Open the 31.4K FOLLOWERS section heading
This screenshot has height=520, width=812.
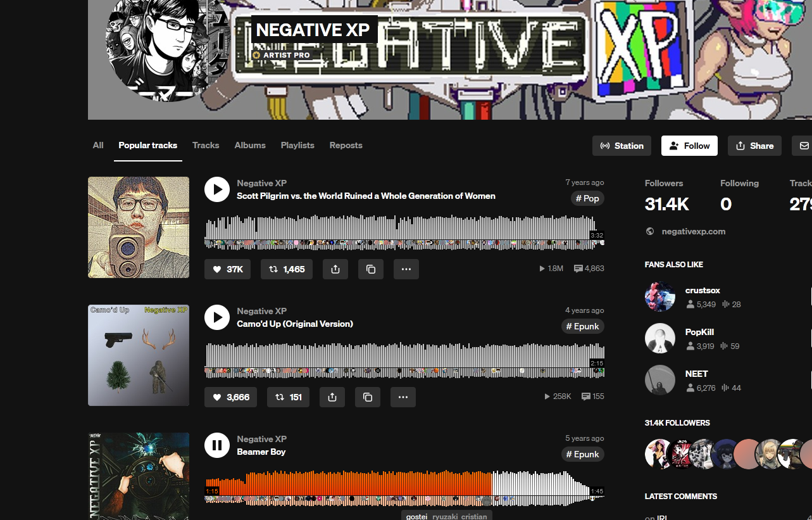(x=677, y=422)
